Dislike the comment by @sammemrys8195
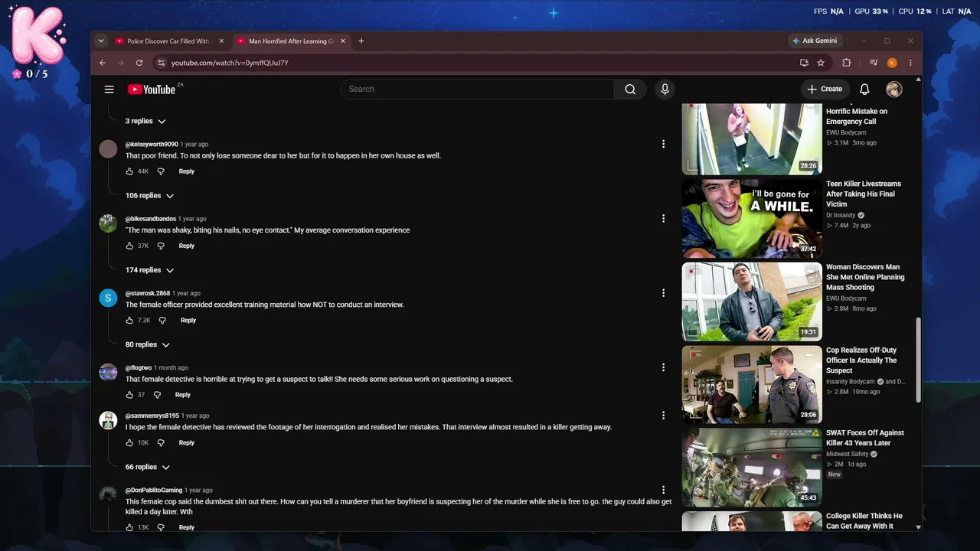This screenshot has height=551, width=980. (x=161, y=443)
